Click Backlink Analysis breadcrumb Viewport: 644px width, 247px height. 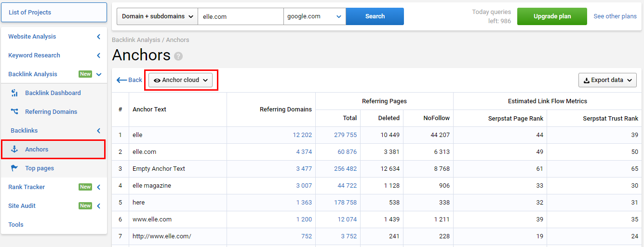click(x=135, y=40)
